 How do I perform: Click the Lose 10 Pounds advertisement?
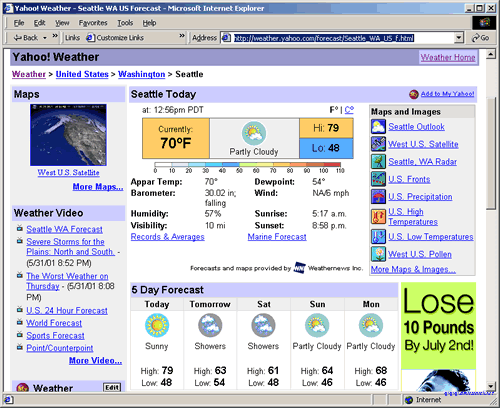[439, 337]
